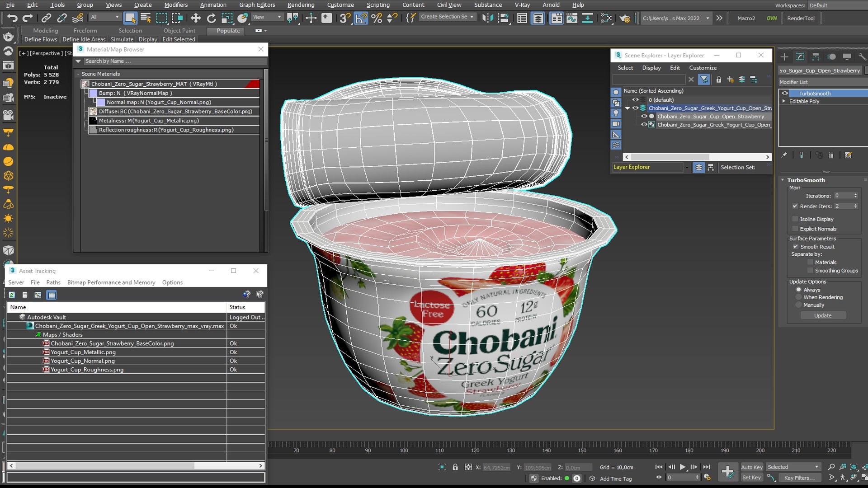
Task: Open Create Selection Set dropdown
Action: point(448,17)
